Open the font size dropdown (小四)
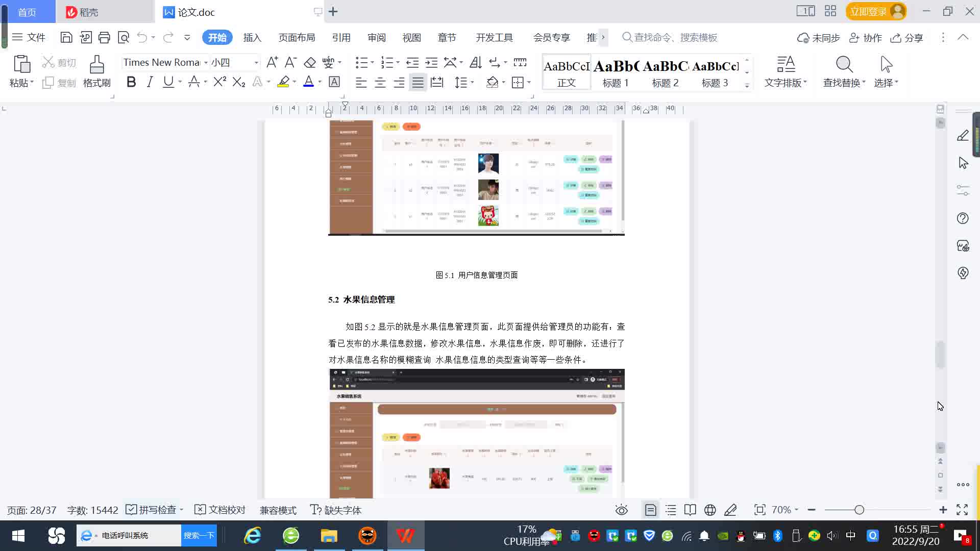 coord(256,63)
